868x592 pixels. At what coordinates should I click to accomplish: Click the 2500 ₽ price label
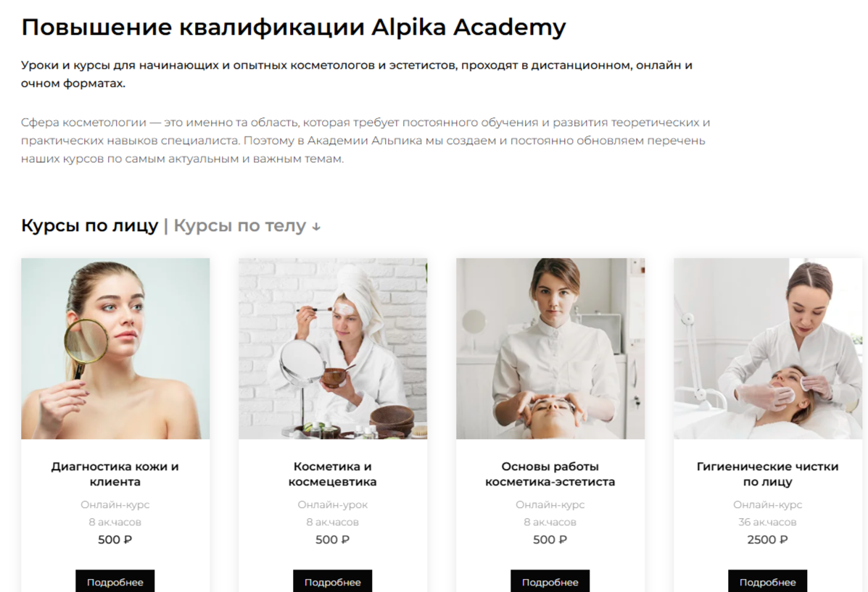(768, 539)
